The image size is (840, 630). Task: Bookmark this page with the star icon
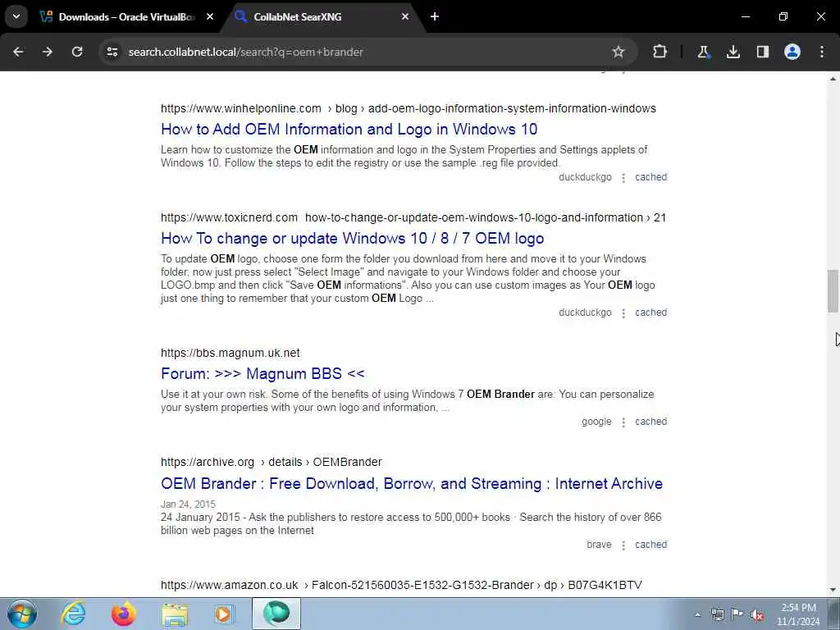(x=619, y=52)
